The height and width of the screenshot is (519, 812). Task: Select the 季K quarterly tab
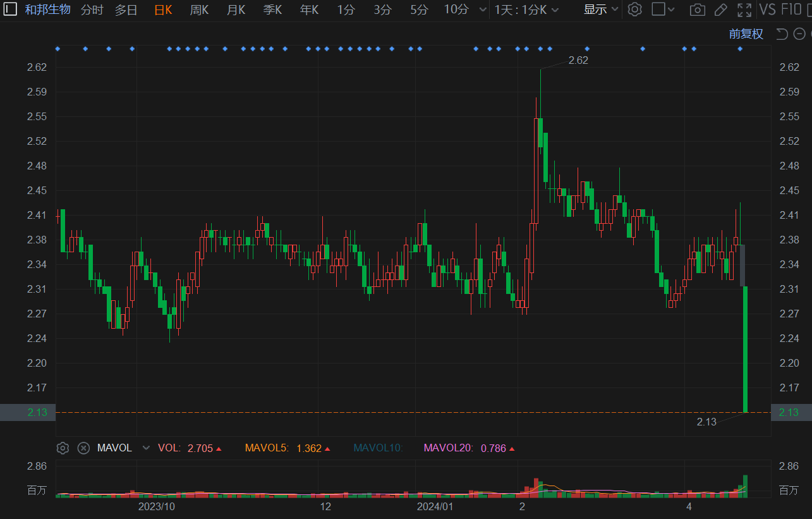(x=272, y=9)
